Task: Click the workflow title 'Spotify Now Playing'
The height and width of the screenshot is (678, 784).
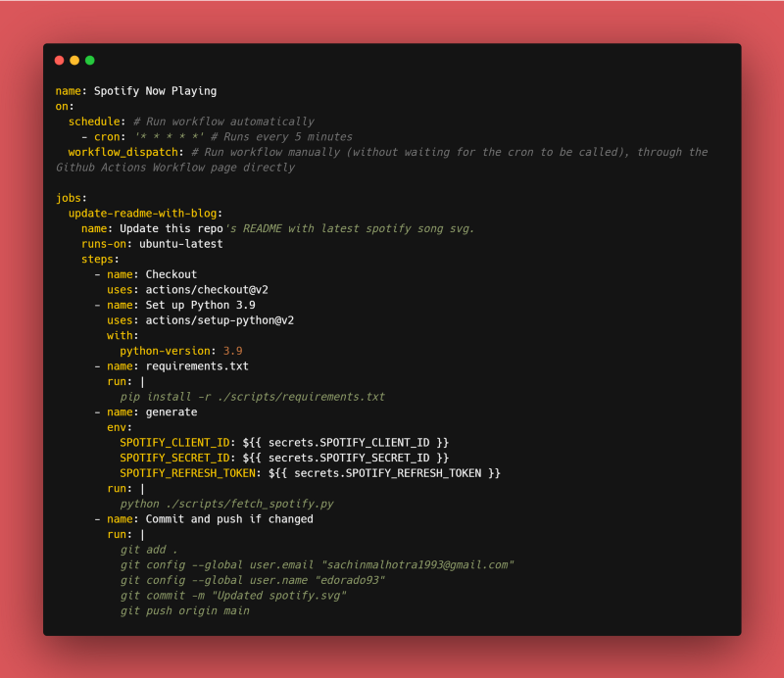Action: (155, 91)
